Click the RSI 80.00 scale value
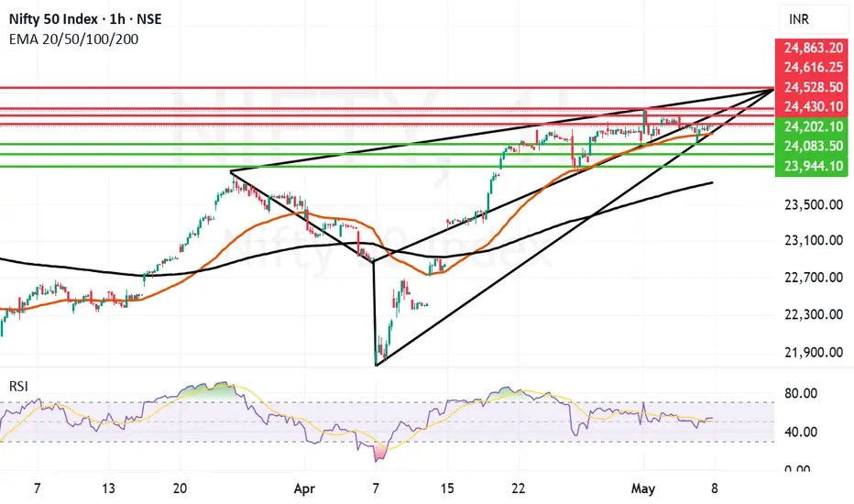 click(801, 393)
